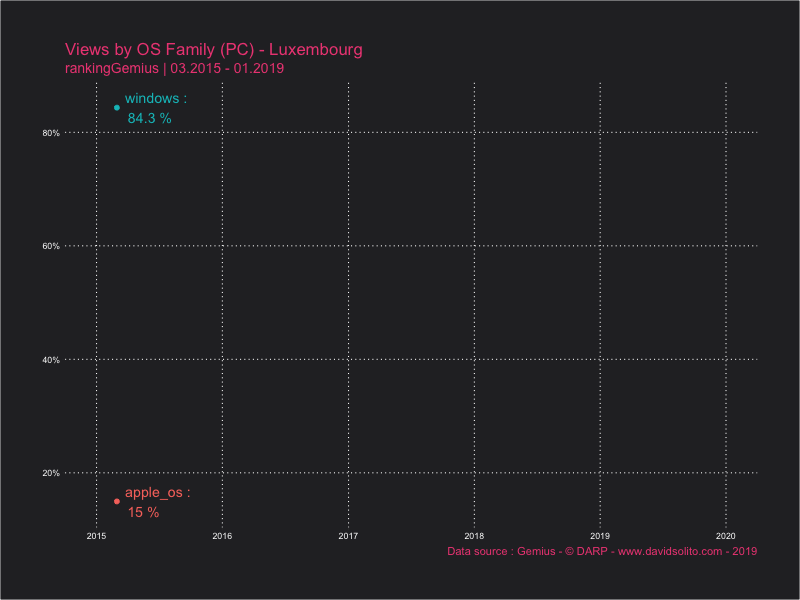The image size is (800, 600).
Task: Click the 40% y-axis label
Action: click(x=51, y=360)
